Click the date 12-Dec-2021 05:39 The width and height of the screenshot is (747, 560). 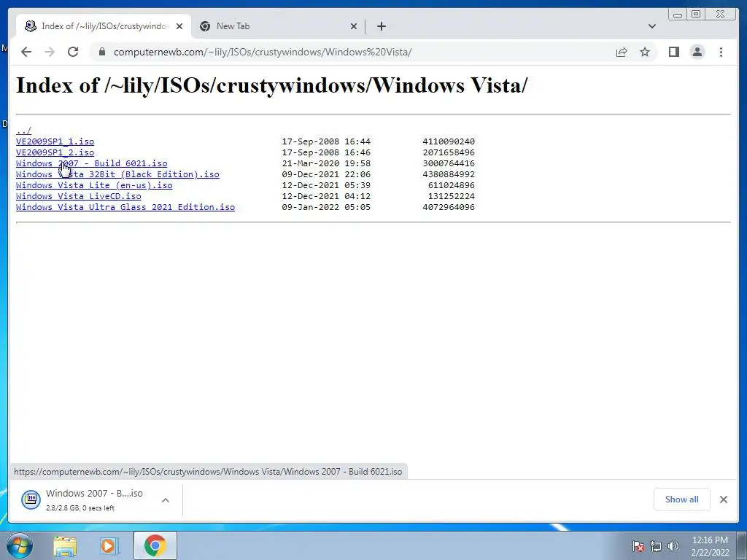point(326,185)
